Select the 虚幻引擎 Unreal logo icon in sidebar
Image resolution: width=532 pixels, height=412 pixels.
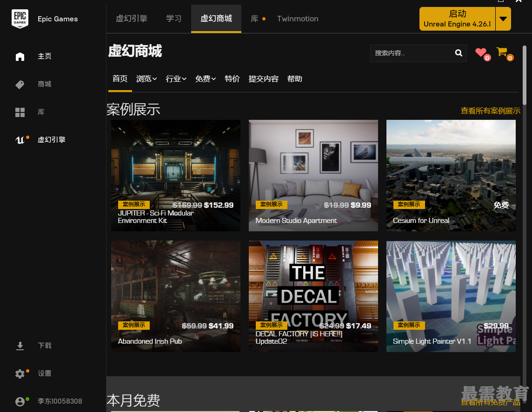tap(20, 140)
